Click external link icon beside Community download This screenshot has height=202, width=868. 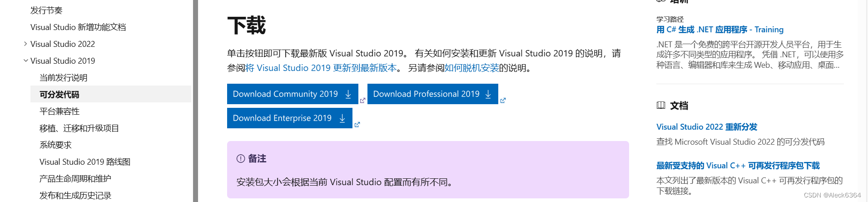362,101
